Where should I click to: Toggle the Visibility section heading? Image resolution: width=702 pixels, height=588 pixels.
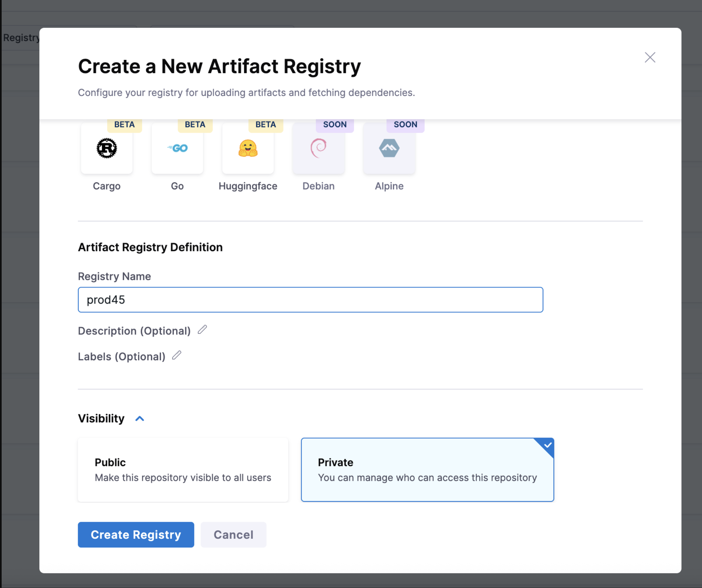(101, 418)
